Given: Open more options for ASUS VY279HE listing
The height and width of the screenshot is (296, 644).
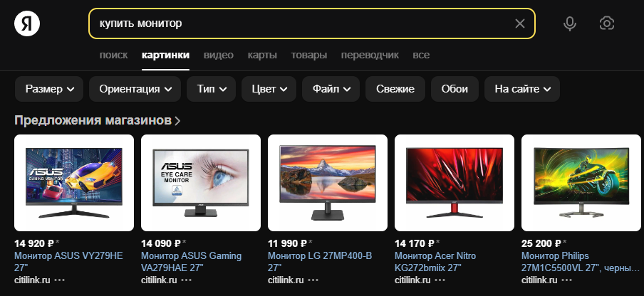Looking at the screenshot, I should point(60,280).
